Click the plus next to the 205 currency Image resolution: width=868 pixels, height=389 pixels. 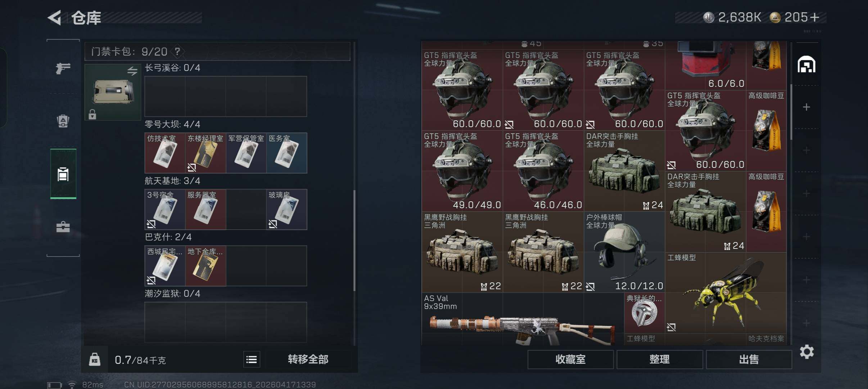click(815, 17)
